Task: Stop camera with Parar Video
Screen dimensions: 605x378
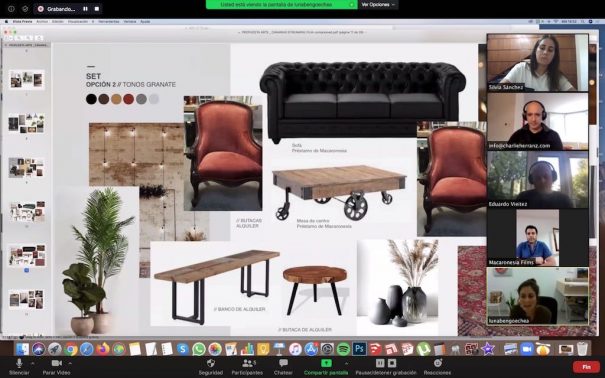Action: click(x=56, y=366)
